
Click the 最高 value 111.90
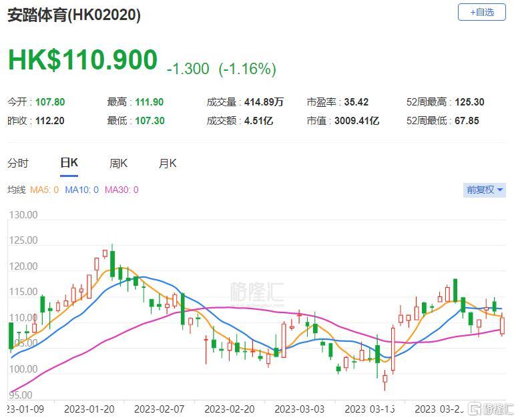point(150,102)
